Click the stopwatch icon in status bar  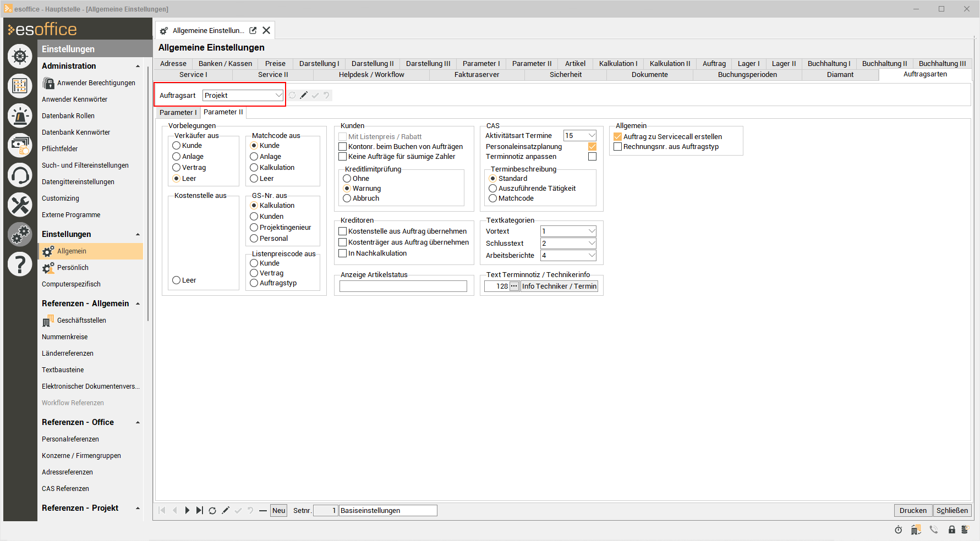898,529
